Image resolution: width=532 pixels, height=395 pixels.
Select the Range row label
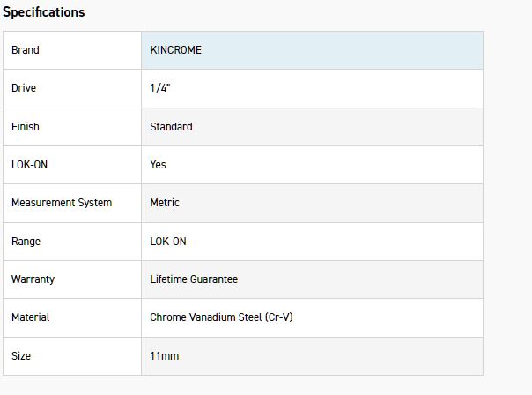pos(26,242)
